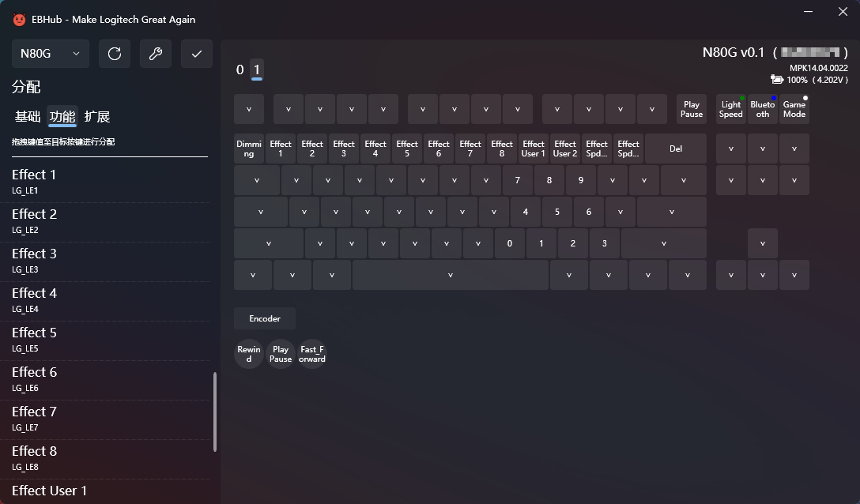This screenshot has height=504, width=860.
Task: Click the Del key on keyboard
Action: pyautogui.click(x=676, y=149)
